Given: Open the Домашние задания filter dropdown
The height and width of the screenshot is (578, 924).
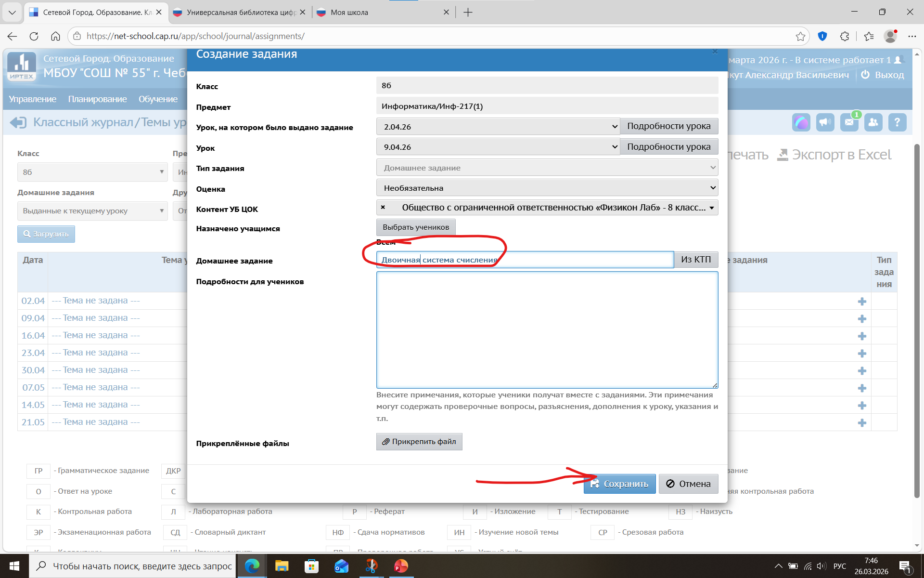Looking at the screenshot, I should pos(92,211).
